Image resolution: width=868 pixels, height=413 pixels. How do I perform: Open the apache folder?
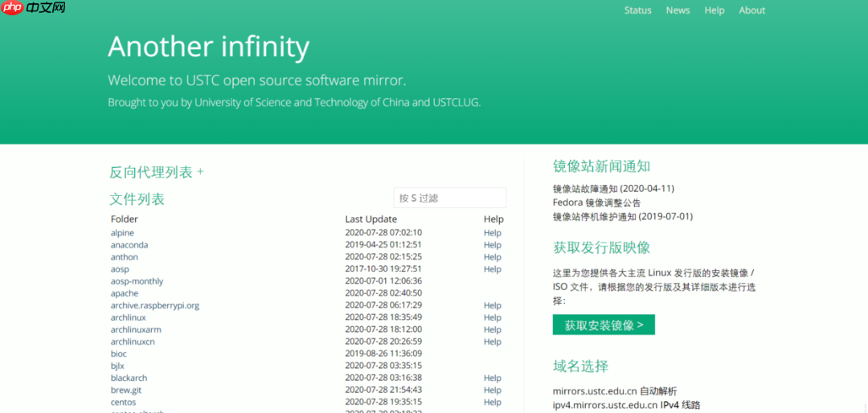[x=124, y=293]
